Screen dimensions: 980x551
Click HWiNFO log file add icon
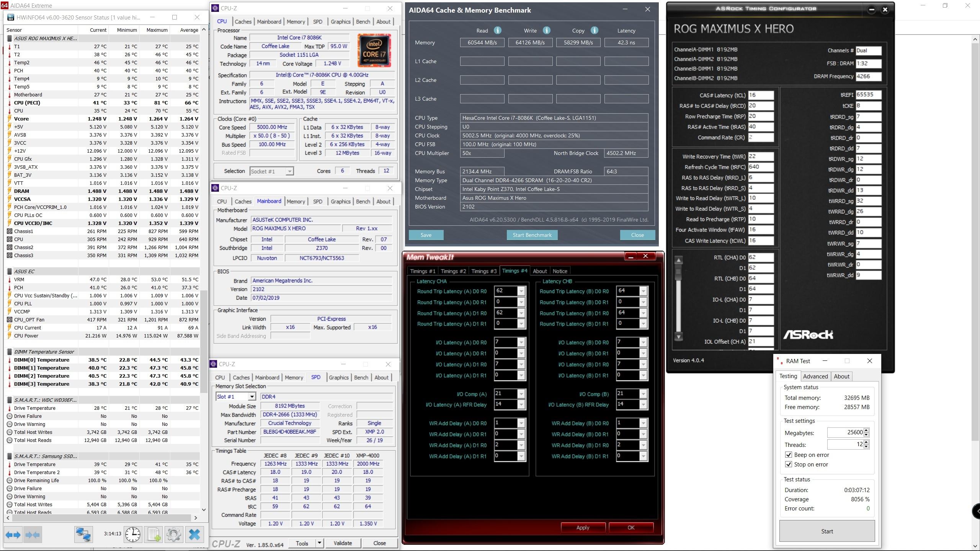coord(154,535)
